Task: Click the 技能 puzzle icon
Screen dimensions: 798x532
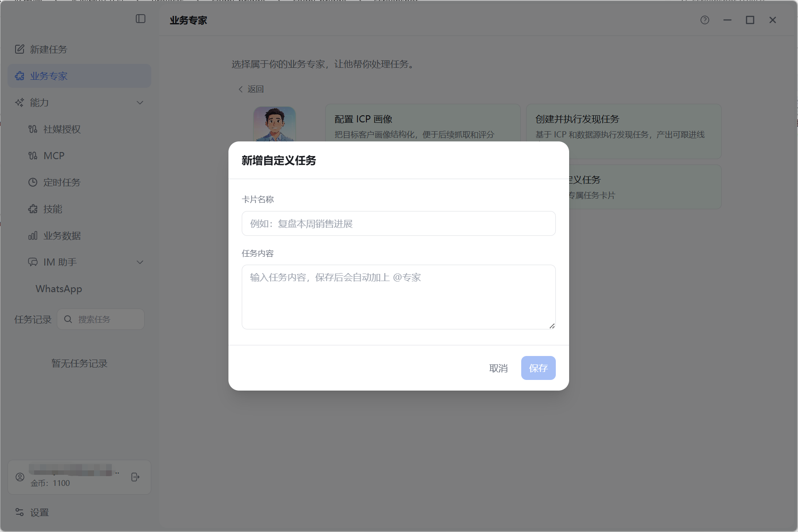Action: [33, 209]
